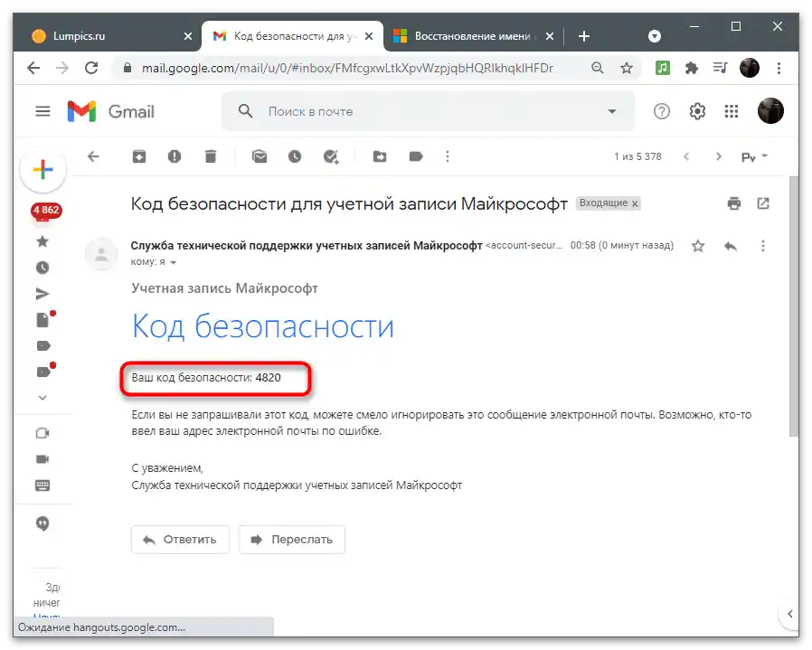
Task: Open the Extensions puzzle menu
Action: 692,68
